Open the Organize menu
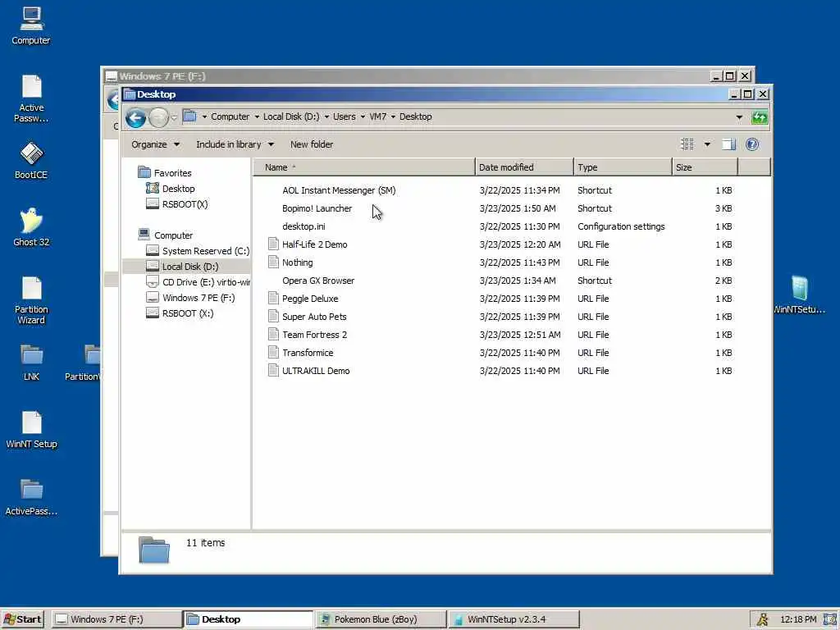 (155, 144)
